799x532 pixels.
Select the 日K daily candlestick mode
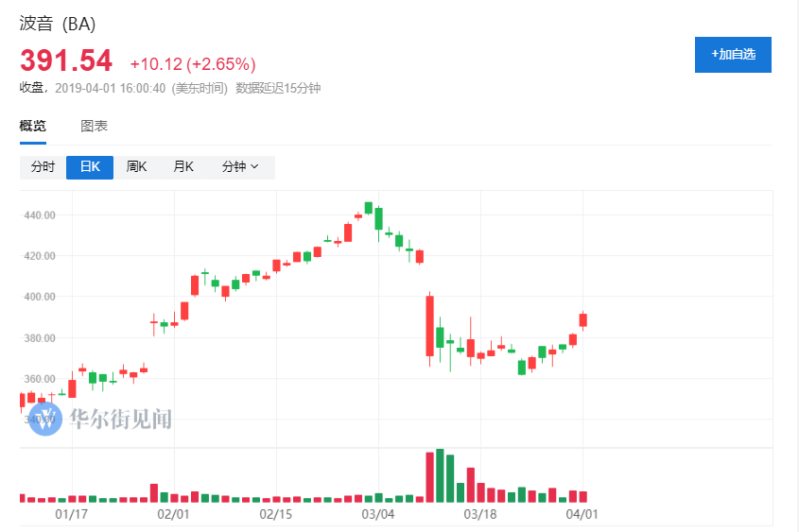click(90, 167)
